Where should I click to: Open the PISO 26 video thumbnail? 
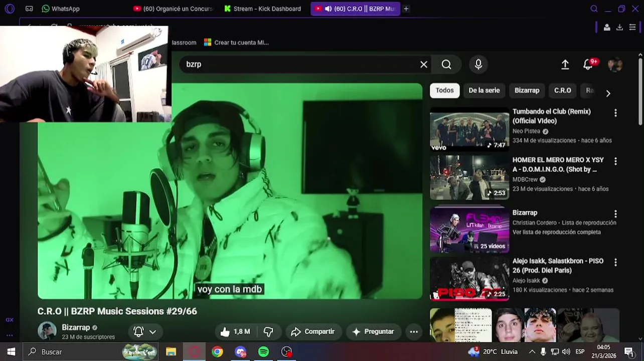point(469,279)
